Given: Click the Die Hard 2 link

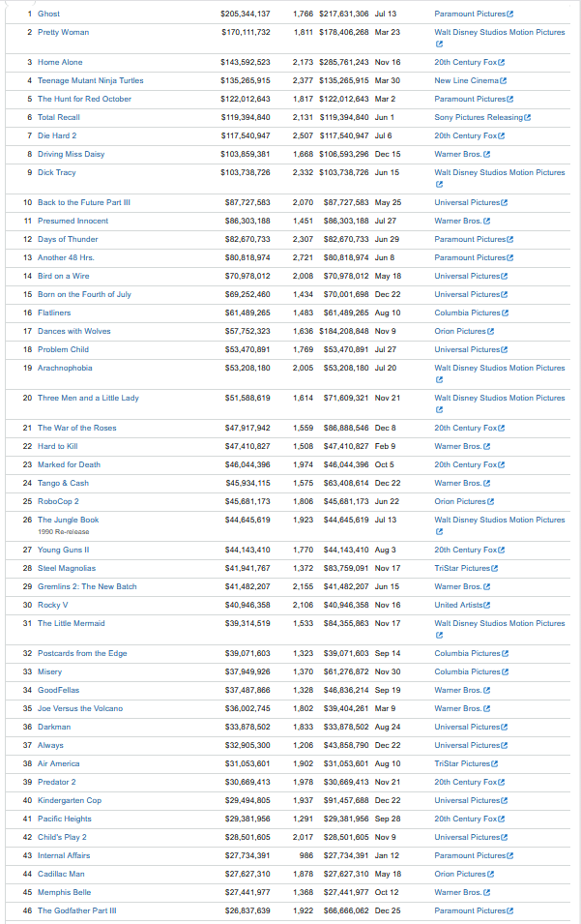Looking at the screenshot, I should tap(57, 135).
